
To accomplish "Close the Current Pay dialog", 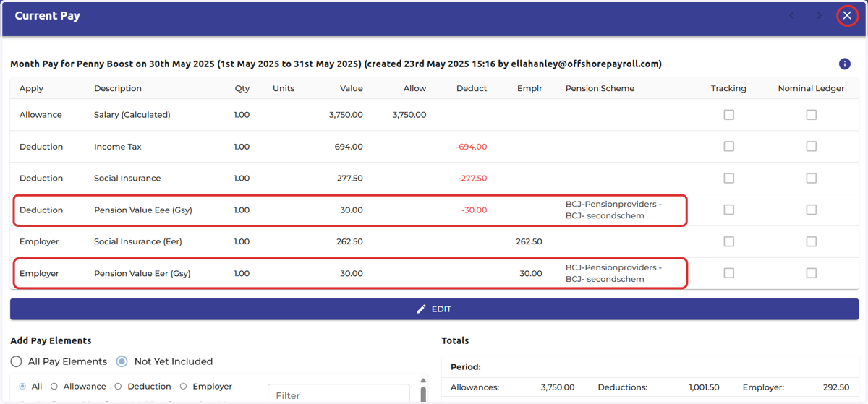I will (x=847, y=15).
